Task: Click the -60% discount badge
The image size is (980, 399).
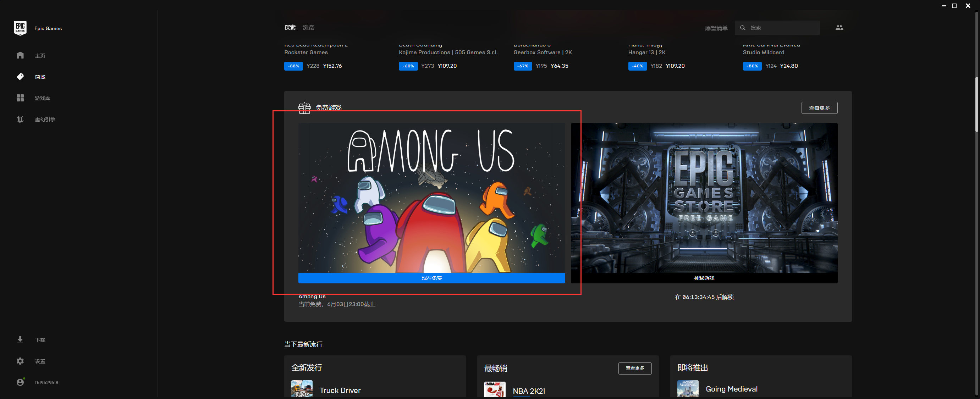Action: point(408,66)
